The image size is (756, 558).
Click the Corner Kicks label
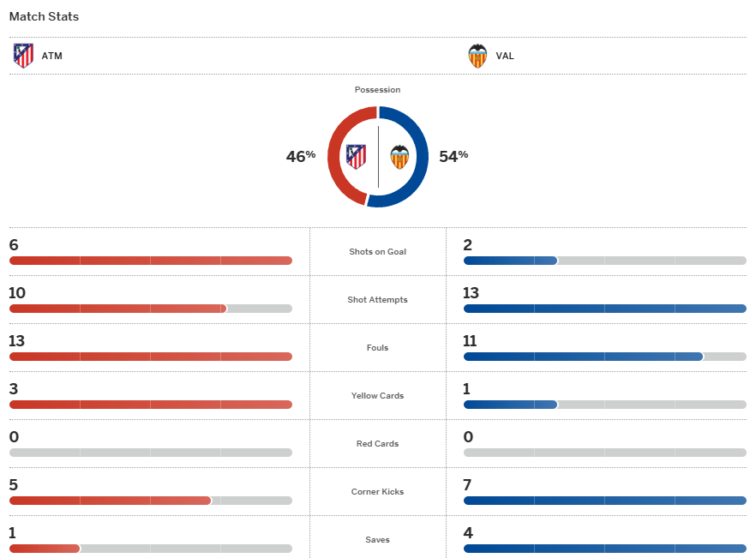coord(377,492)
